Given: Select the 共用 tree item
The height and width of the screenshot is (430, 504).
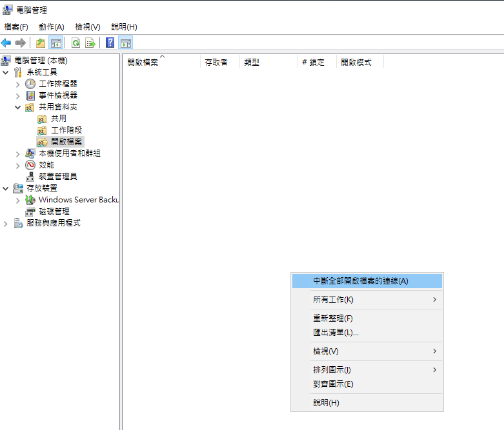Looking at the screenshot, I should pos(59,119).
